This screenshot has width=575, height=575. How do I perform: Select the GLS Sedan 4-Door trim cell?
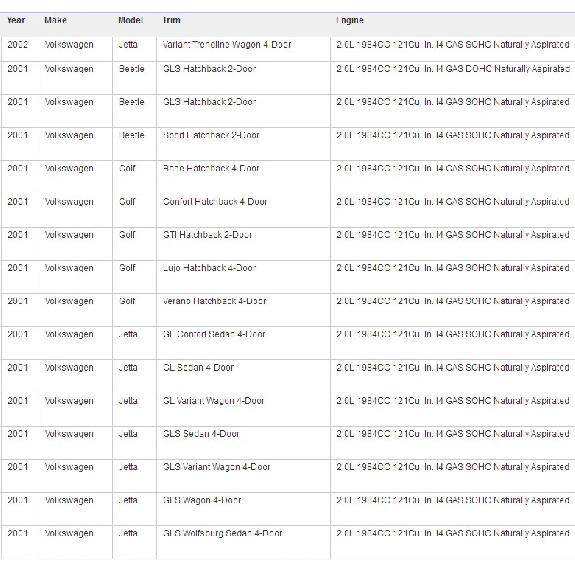(201, 434)
